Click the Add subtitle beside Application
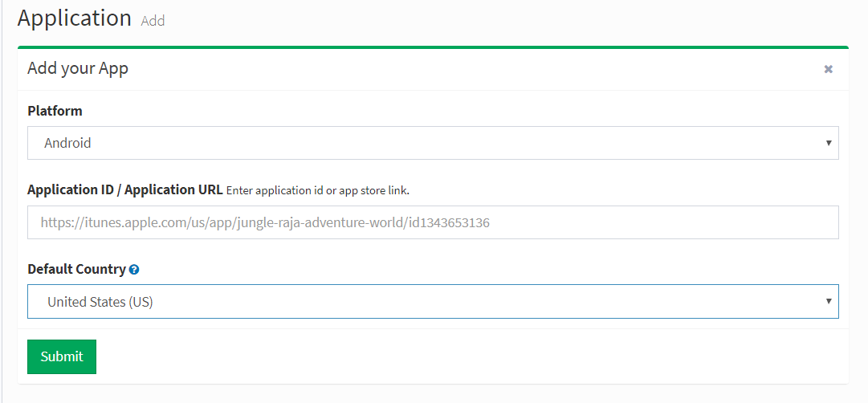Screen dimensions: 868x403 pyautogui.click(x=153, y=21)
